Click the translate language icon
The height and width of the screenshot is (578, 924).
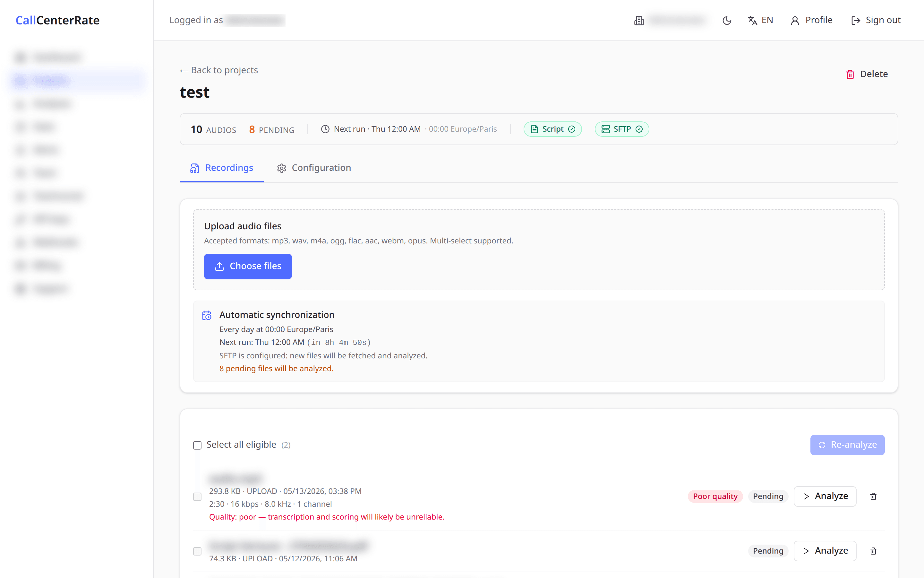[752, 21]
